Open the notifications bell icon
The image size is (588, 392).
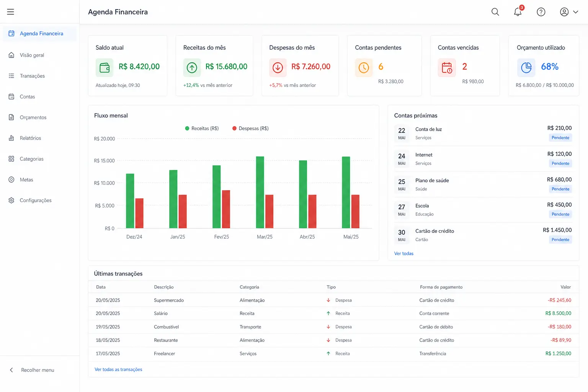[x=518, y=11]
